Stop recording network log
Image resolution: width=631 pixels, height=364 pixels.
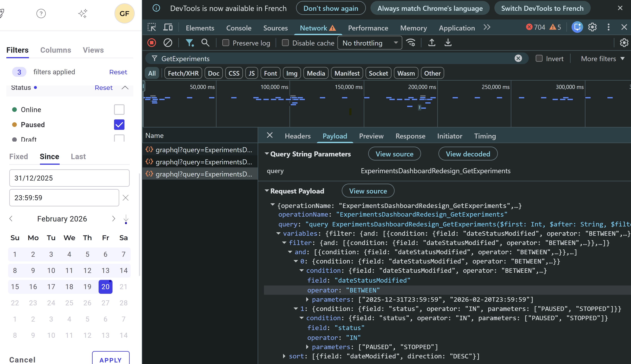[151, 42]
